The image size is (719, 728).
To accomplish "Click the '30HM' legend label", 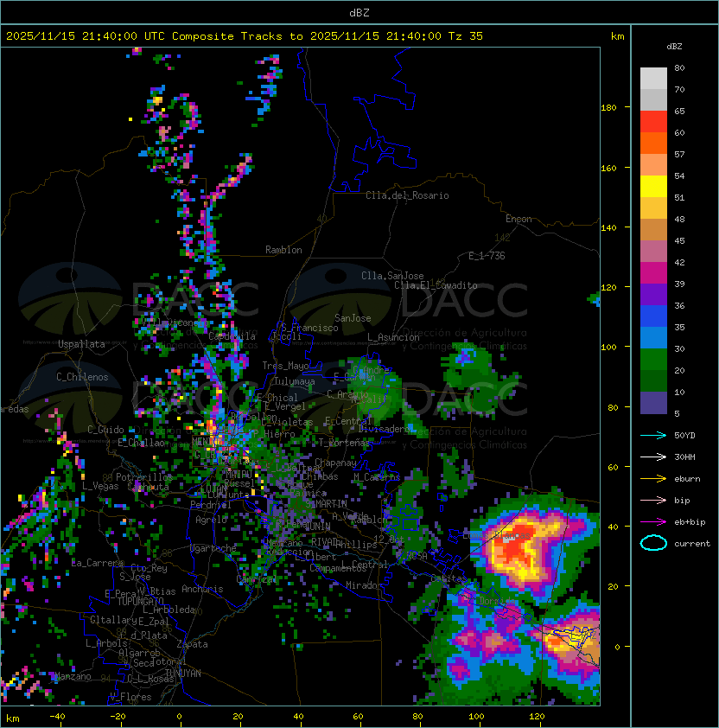I will point(684,457).
